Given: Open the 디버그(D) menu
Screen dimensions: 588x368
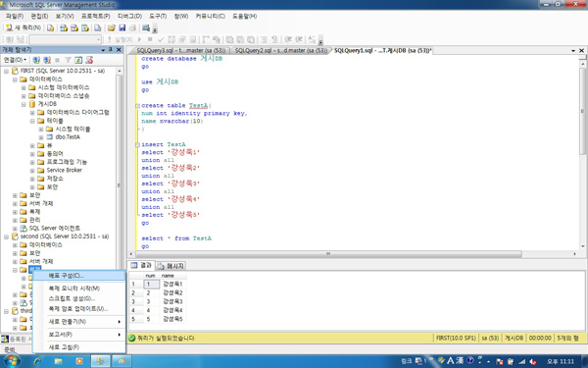Looking at the screenshot, I should click(x=129, y=16).
